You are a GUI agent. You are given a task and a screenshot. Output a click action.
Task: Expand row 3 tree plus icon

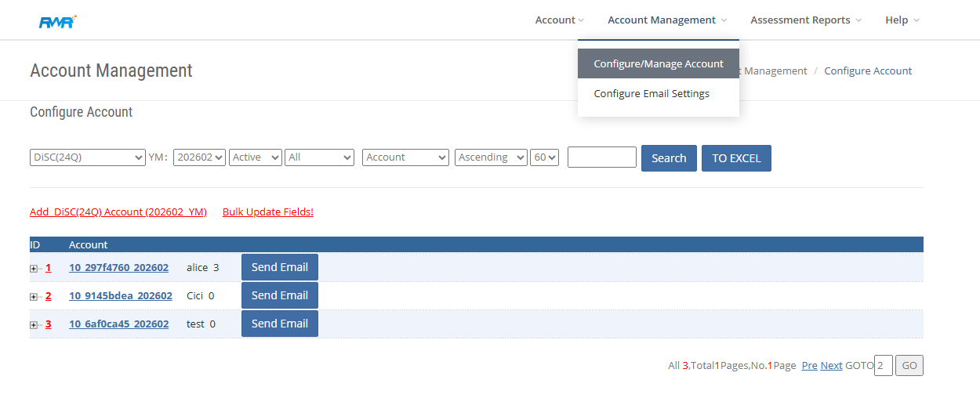34,325
